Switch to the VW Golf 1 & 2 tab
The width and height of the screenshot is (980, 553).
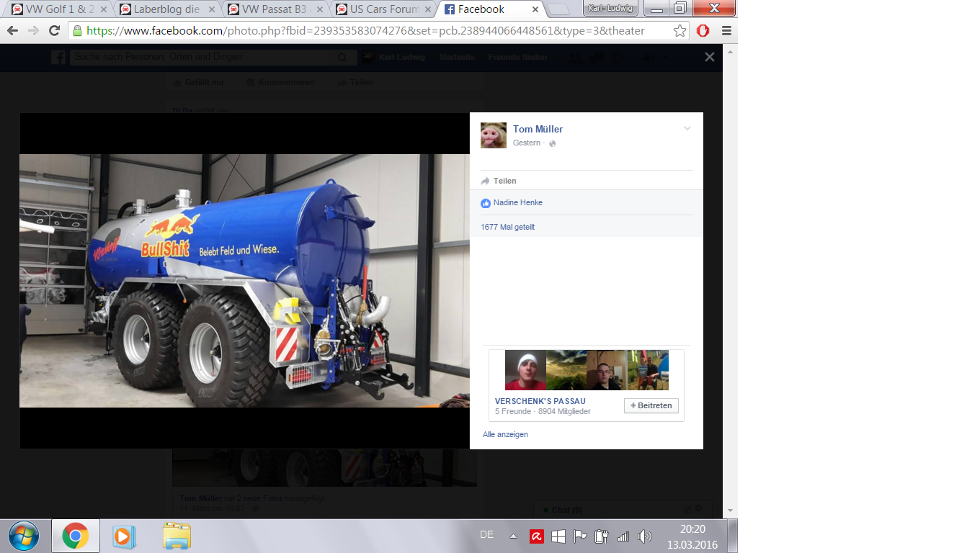[x=60, y=9]
